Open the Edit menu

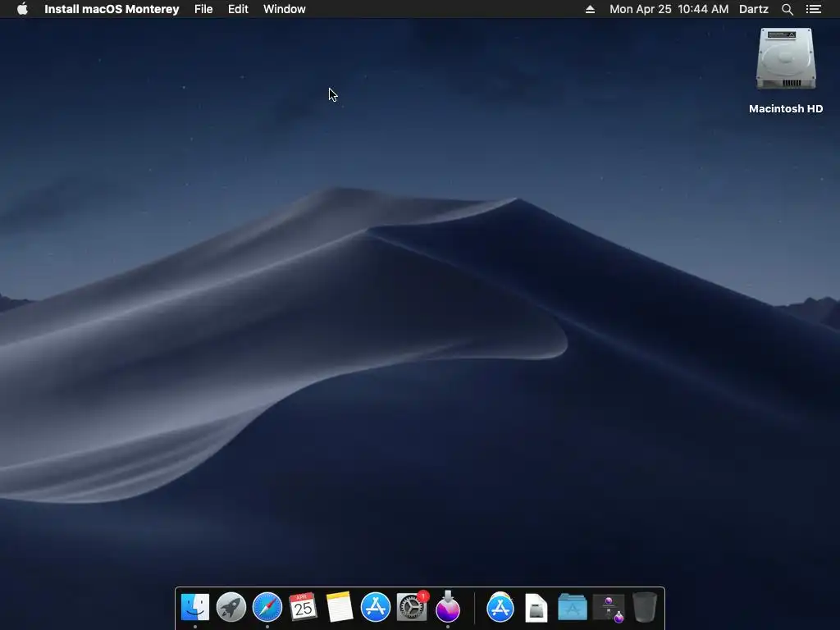[x=238, y=9]
